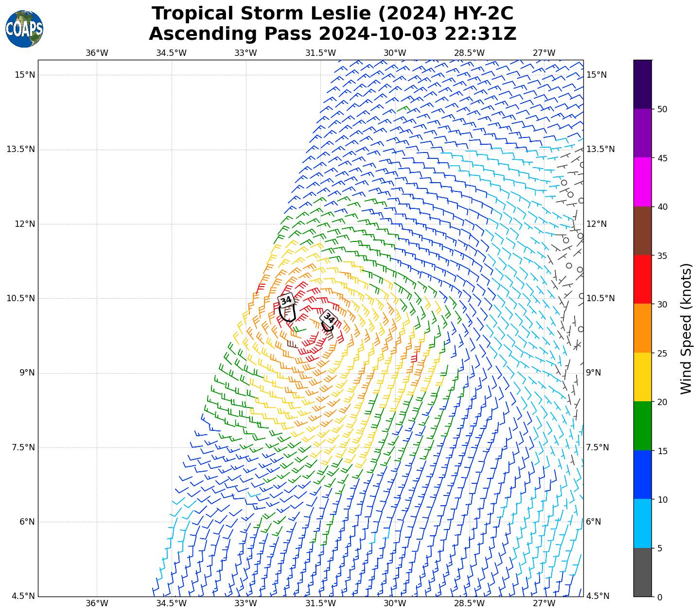Pick the green 15-20 knot colorbar segment
Viewport: 700px width, 614px height.
click(x=643, y=426)
